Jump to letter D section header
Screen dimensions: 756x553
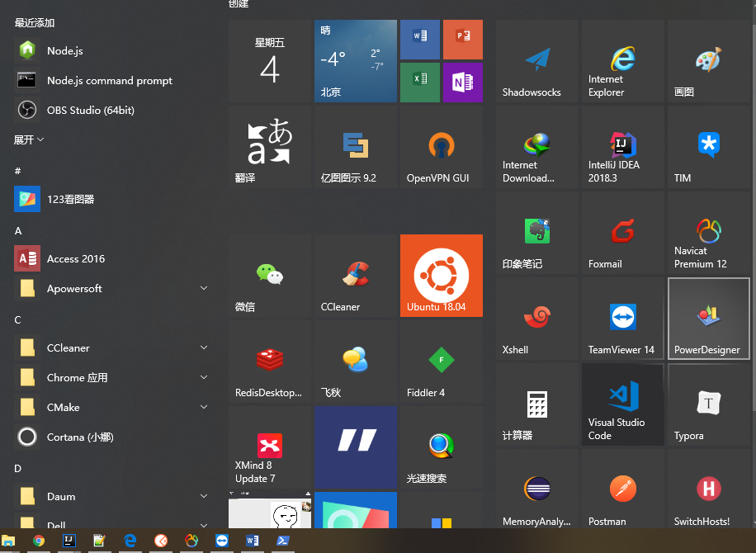click(18, 469)
